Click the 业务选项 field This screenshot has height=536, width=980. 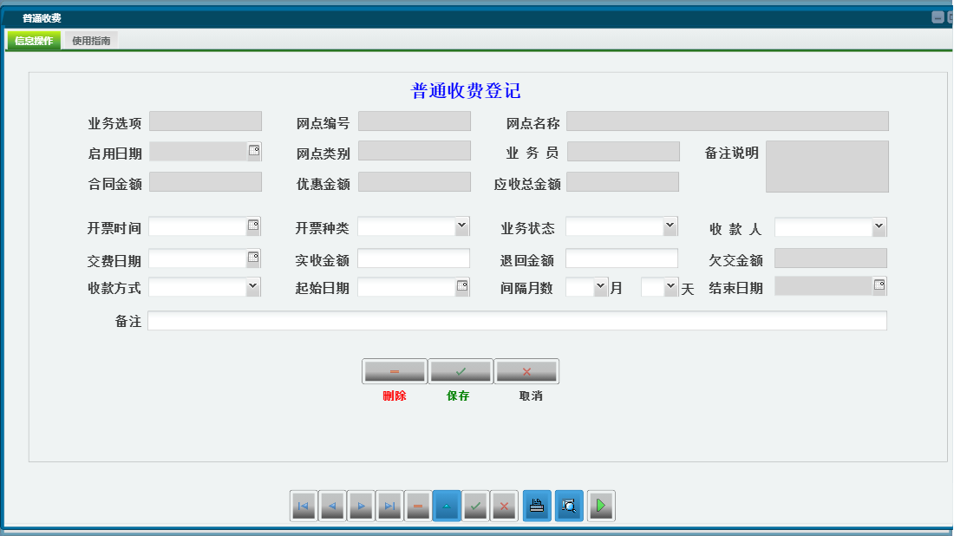point(206,121)
